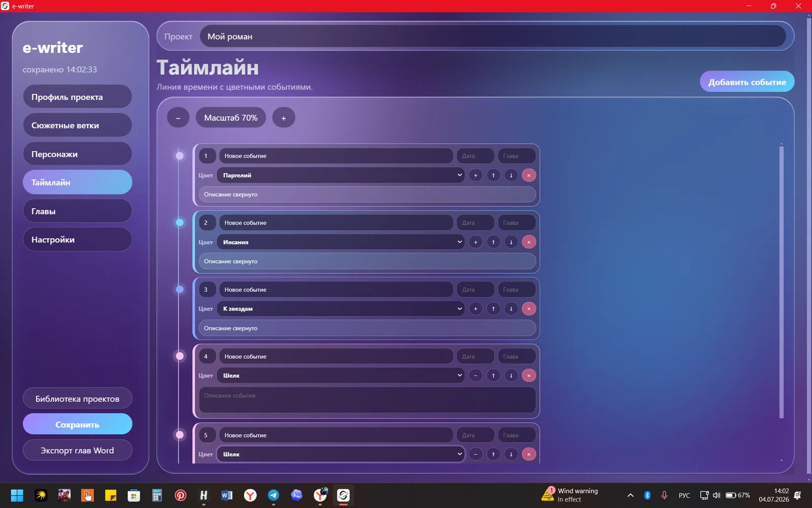Click the project name field Мой роман
Image resolution: width=812 pixels, height=508 pixels.
click(x=493, y=37)
